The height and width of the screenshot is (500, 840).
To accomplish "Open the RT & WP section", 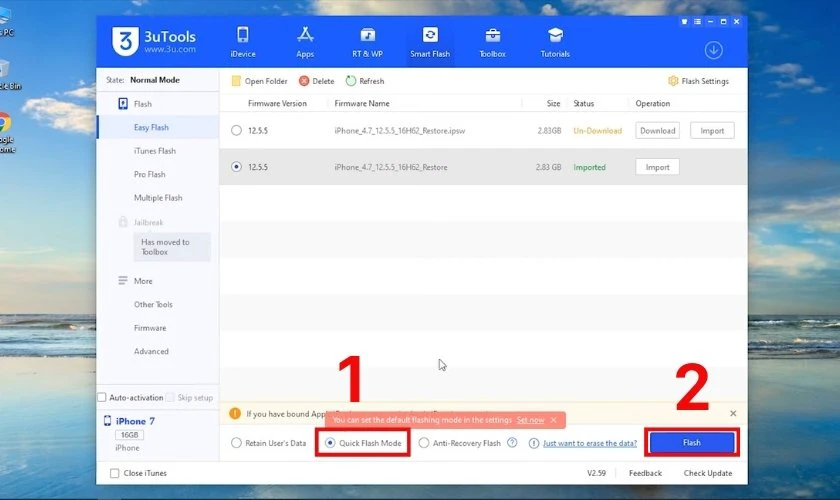I will point(367,36).
